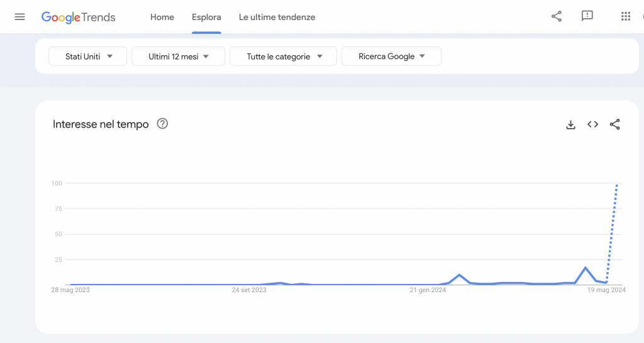Image resolution: width=644 pixels, height=343 pixels.
Task: Expand the Tutte le categorie dropdown
Action: (284, 56)
